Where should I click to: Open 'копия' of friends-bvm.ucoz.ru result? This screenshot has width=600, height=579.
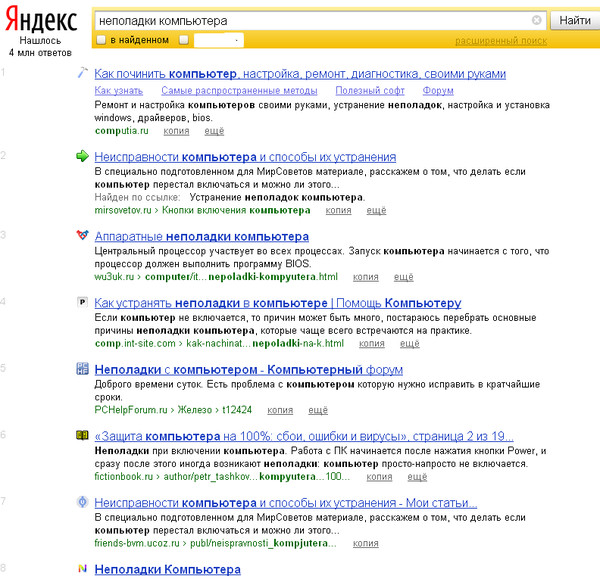pyautogui.click(x=365, y=543)
